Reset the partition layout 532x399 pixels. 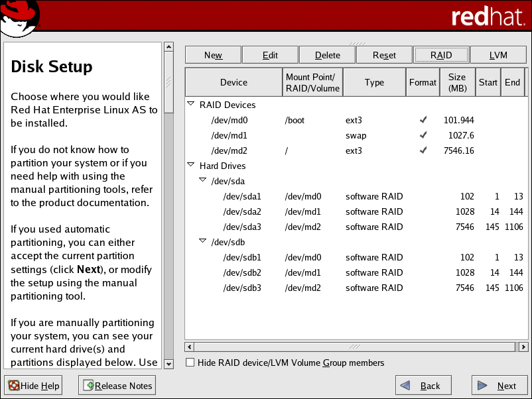coord(384,54)
